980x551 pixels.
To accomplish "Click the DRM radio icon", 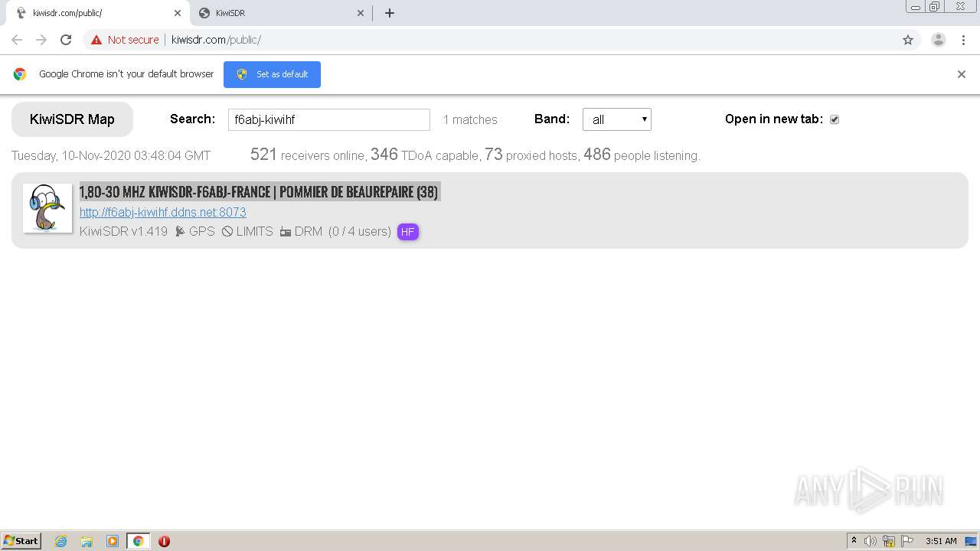I will (286, 231).
